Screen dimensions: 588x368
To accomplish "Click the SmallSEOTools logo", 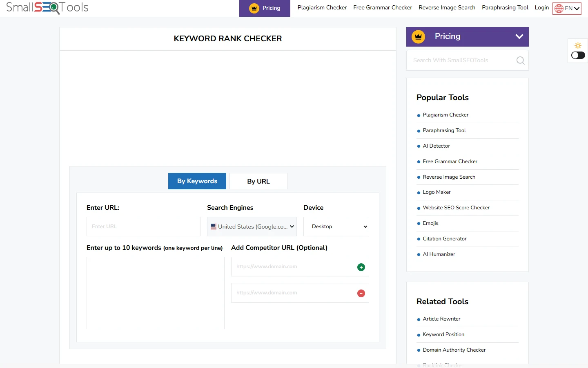I will tap(47, 8).
